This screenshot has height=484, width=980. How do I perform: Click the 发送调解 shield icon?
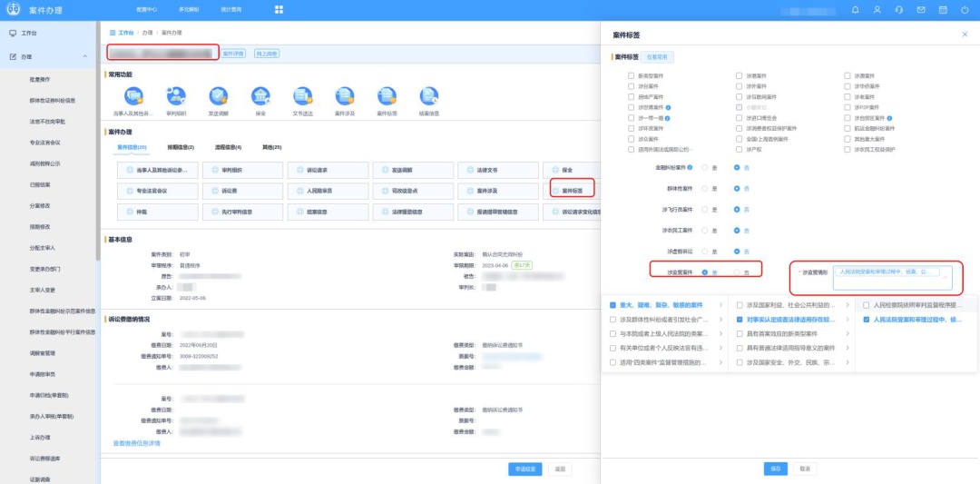click(x=218, y=96)
